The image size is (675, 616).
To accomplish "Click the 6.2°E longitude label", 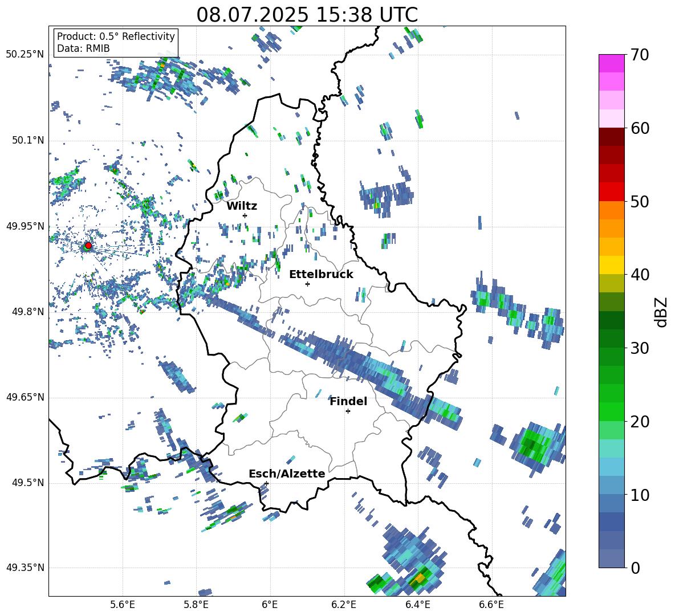I will click(344, 605).
